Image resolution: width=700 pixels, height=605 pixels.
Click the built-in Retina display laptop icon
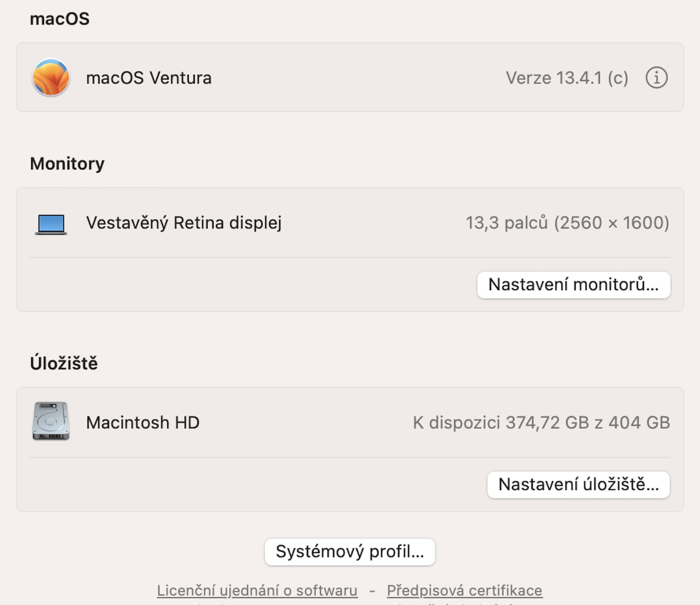(51, 224)
